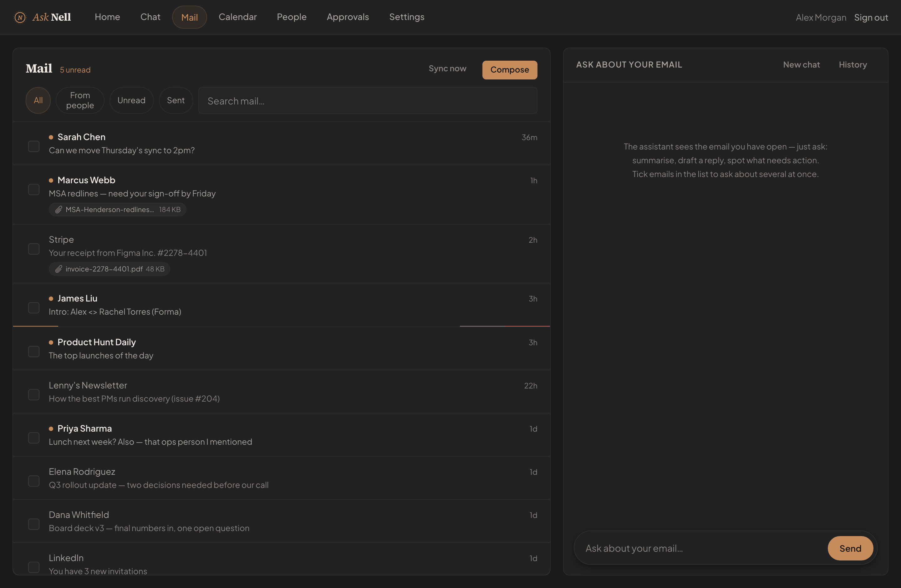Open "Intro: Alex <> Rachel Torres (Forma)"
The image size is (901, 588).
tap(115, 312)
